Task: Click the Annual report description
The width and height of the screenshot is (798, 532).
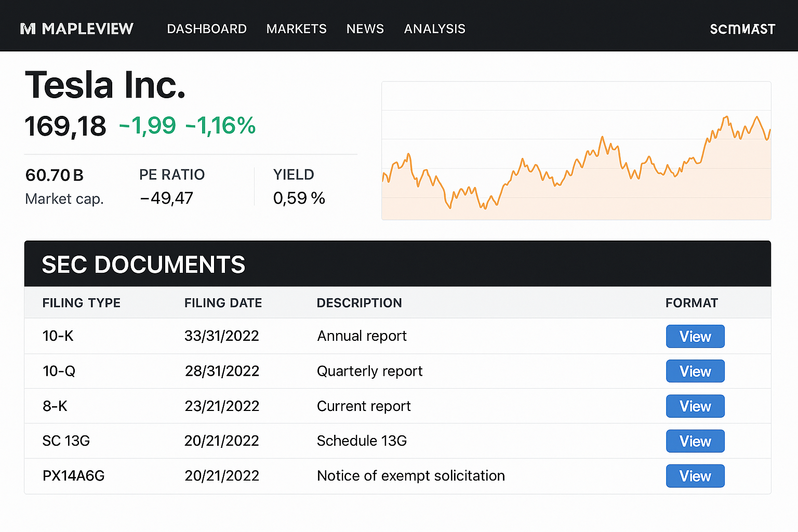Action: point(362,336)
